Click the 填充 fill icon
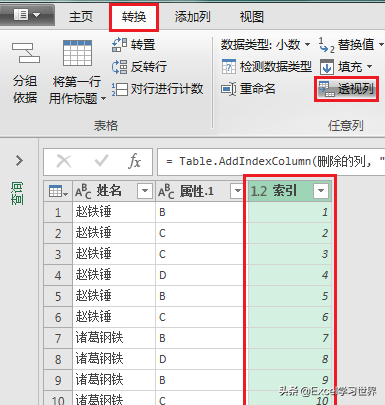 (327, 67)
